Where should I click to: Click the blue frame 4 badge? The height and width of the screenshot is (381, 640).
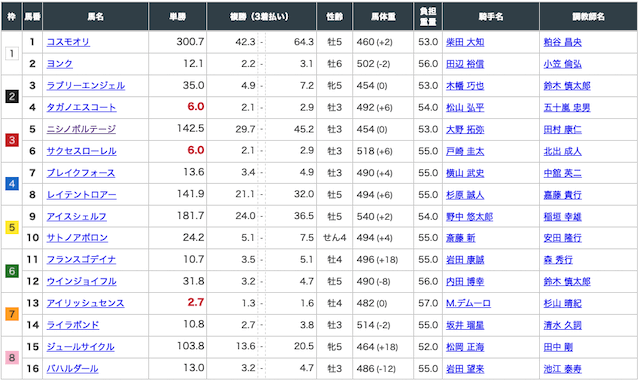click(12, 184)
